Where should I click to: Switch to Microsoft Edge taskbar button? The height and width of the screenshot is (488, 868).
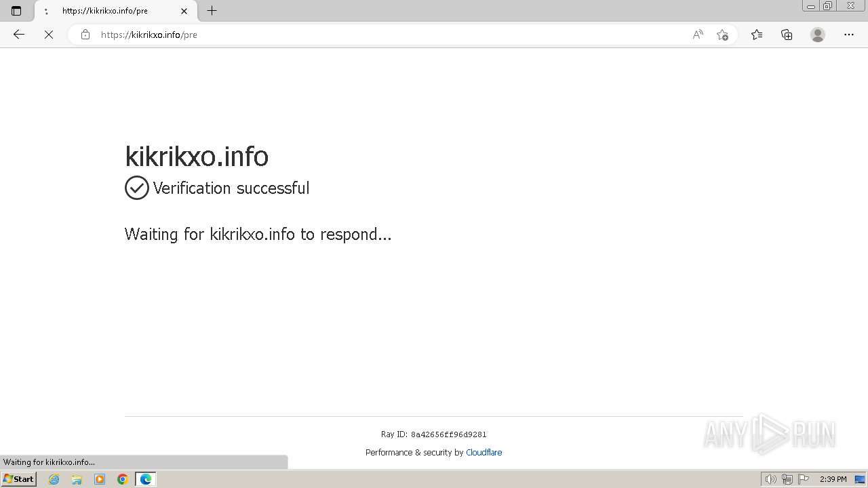(146, 479)
